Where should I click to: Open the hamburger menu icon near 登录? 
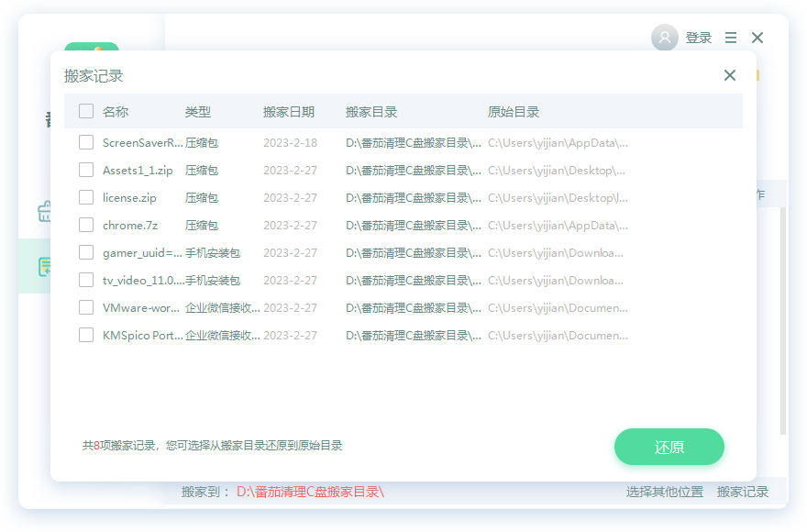click(731, 38)
